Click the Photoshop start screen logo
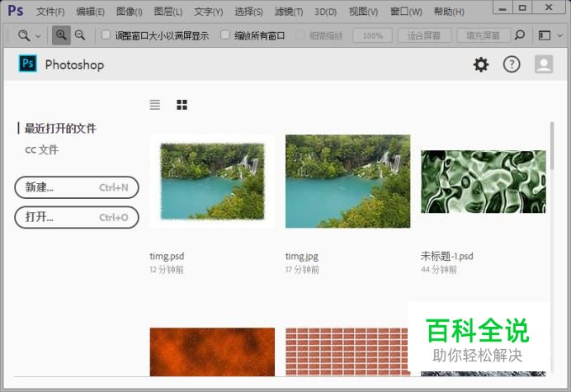This screenshot has width=571, height=392. point(28,64)
